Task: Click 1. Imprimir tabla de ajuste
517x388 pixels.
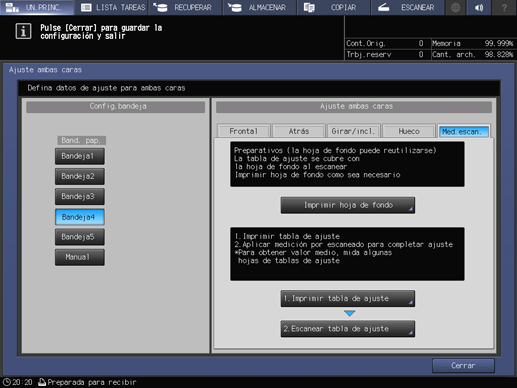Action: coord(348,298)
